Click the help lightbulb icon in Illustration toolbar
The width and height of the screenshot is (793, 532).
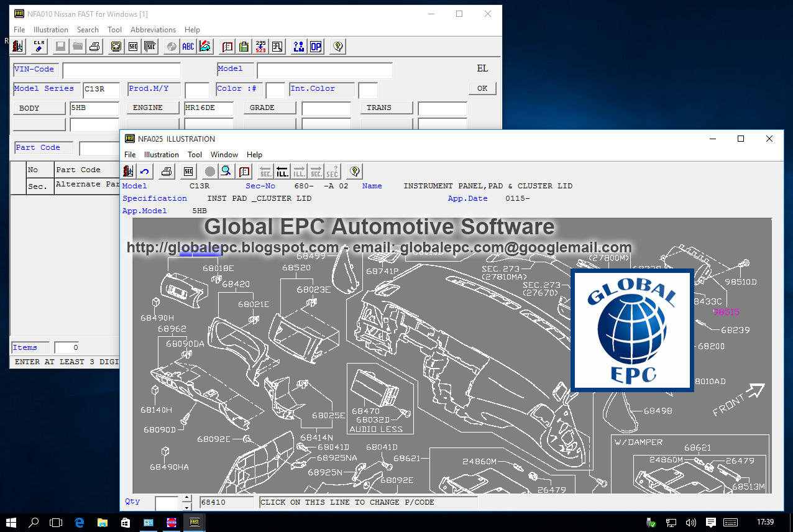[x=355, y=171]
